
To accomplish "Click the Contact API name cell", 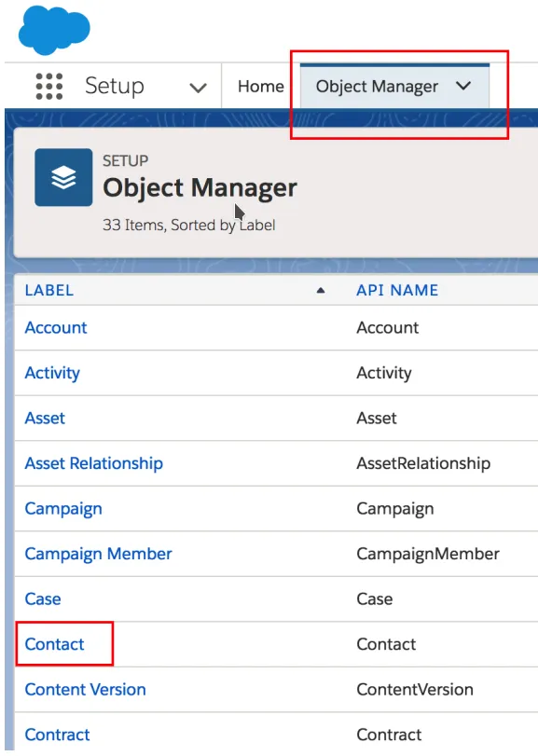I will point(386,644).
